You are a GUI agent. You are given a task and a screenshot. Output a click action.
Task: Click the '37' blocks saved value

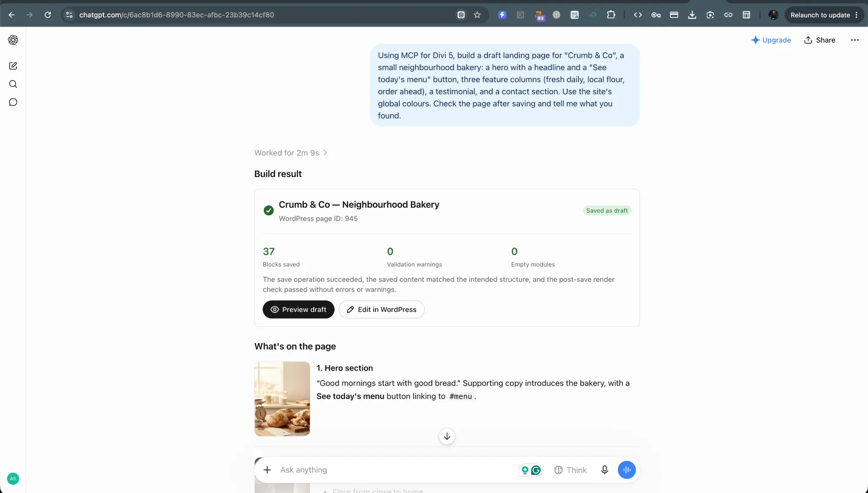269,251
